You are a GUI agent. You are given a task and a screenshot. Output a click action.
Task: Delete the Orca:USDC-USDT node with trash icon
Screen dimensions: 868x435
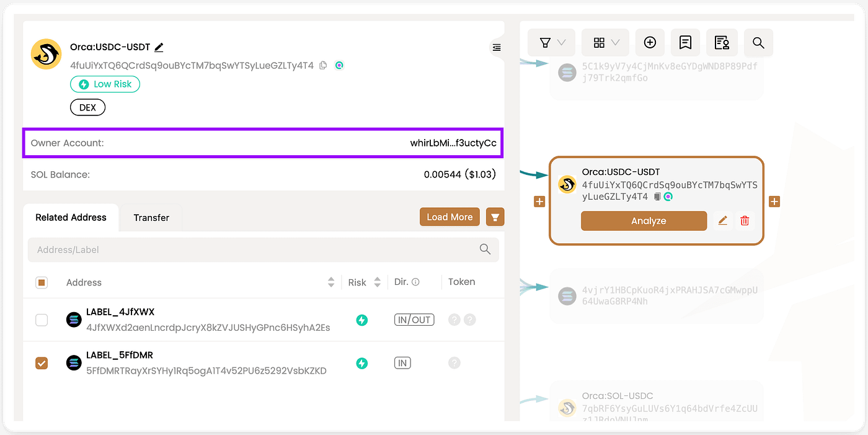pos(745,221)
